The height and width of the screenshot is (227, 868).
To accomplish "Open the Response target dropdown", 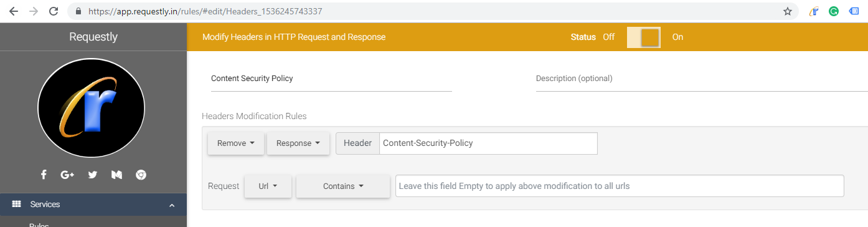I will (298, 143).
